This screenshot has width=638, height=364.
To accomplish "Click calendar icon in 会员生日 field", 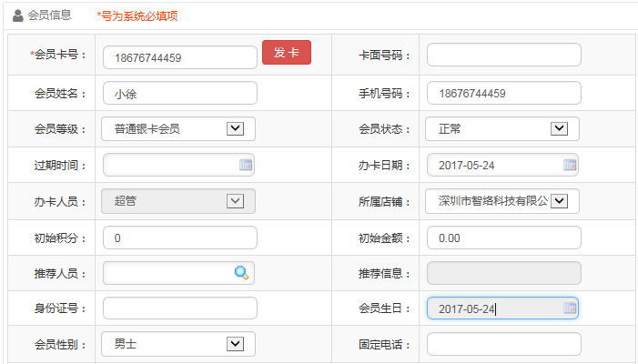I will (570, 308).
